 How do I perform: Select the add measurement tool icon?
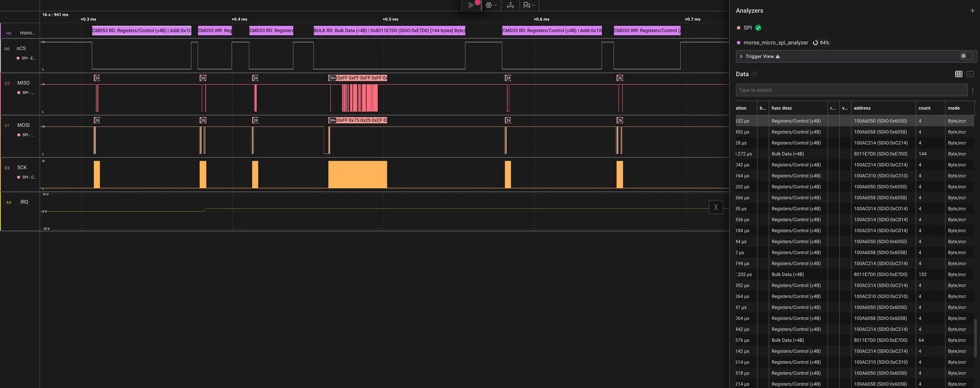510,5
